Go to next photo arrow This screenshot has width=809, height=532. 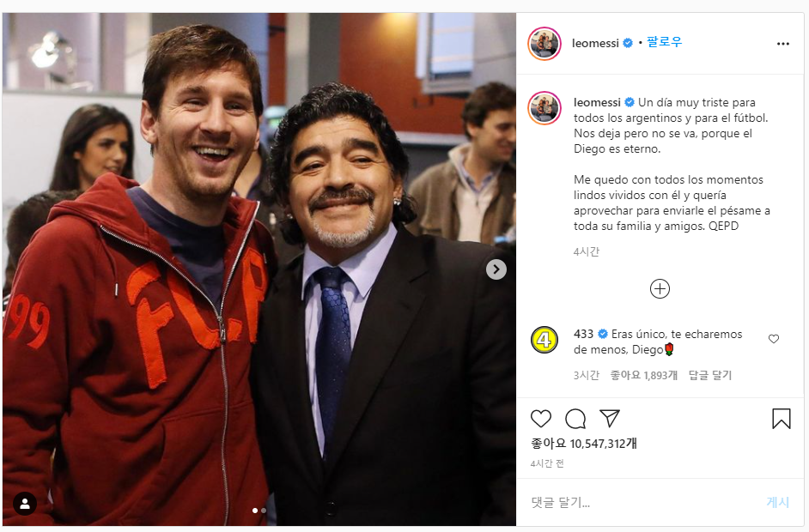[496, 269]
